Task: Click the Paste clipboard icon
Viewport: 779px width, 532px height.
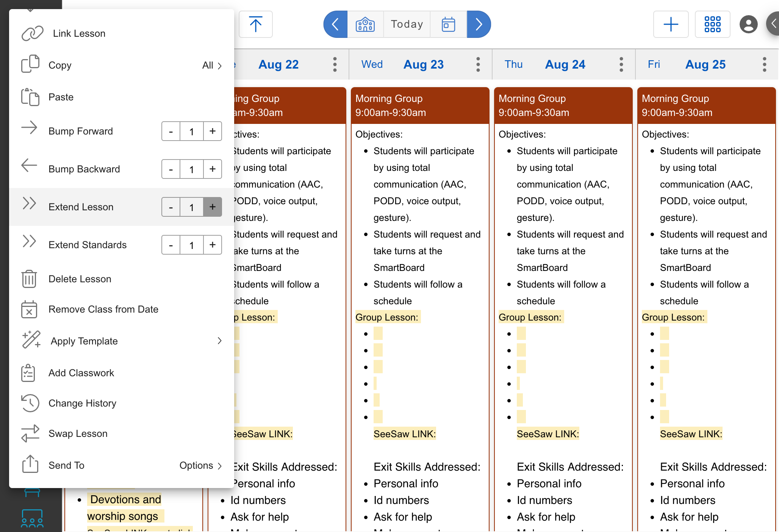Action: coord(30,97)
